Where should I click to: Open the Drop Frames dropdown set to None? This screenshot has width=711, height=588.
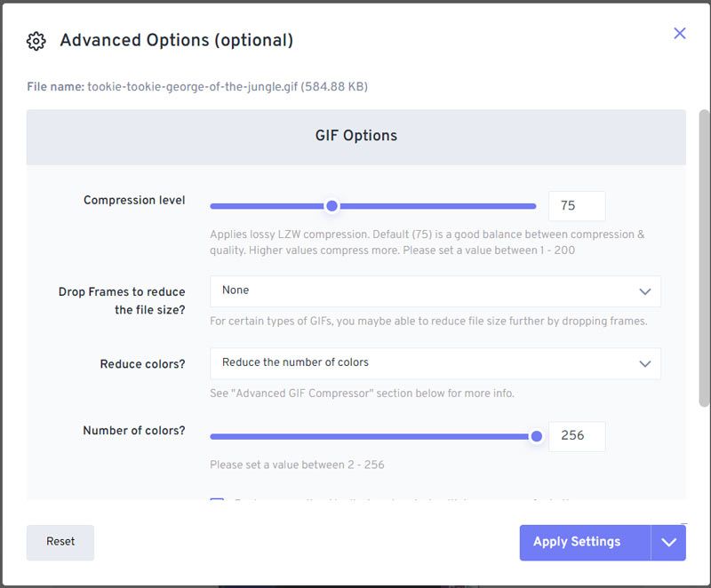pos(435,290)
